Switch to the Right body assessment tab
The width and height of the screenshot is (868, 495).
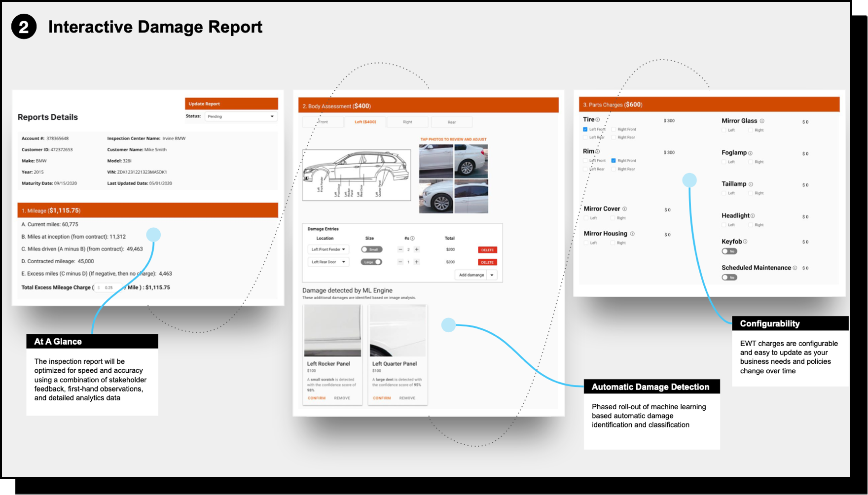(x=407, y=122)
